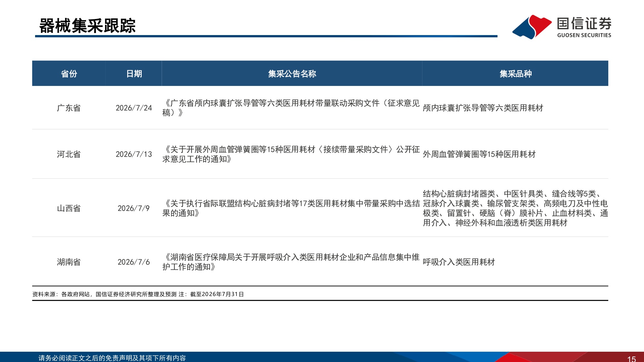Image resolution: width=644 pixels, height=362 pixels.
Task: Select the 资料来源 source footnote
Action: pyautogui.click(x=138, y=294)
